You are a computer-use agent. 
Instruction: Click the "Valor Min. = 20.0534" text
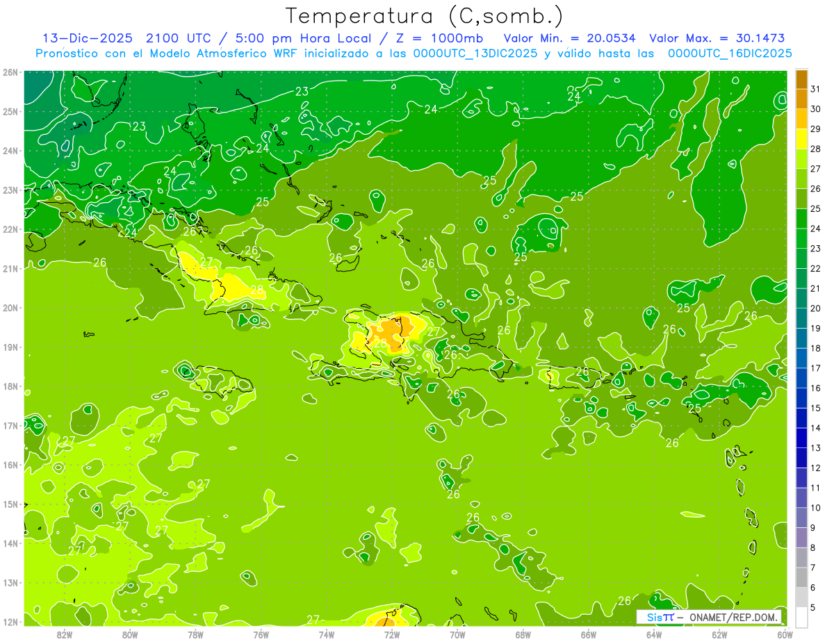(x=570, y=38)
